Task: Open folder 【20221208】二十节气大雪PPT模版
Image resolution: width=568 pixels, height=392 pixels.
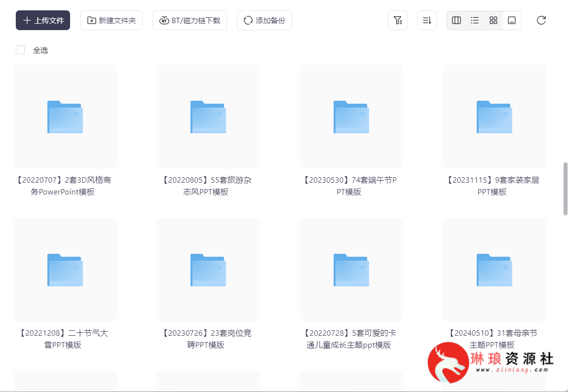Action: (x=65, y=270)
